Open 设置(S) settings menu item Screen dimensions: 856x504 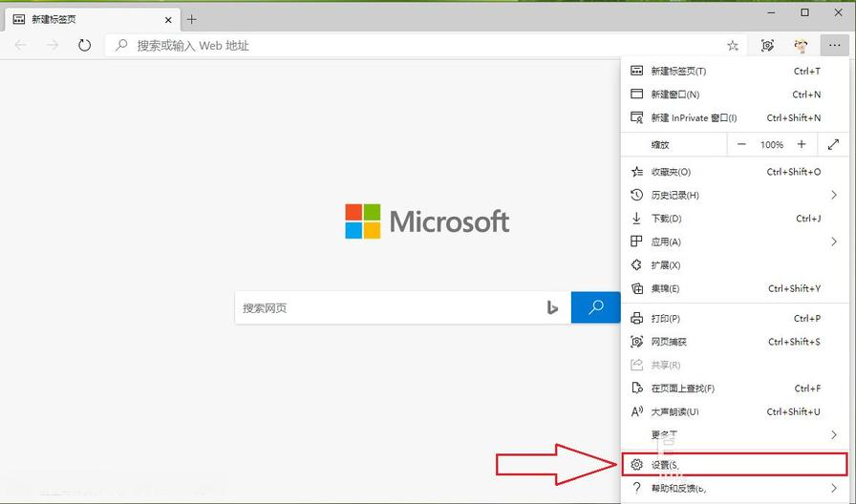click(x=735, y=465)
